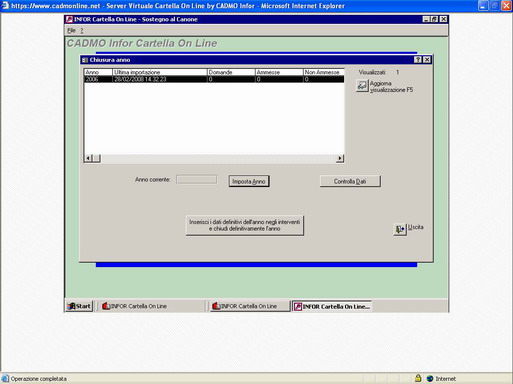The image size is (513, 384).
Task: Click the Controlla Dati button
Action: click(x=350, y=181)
